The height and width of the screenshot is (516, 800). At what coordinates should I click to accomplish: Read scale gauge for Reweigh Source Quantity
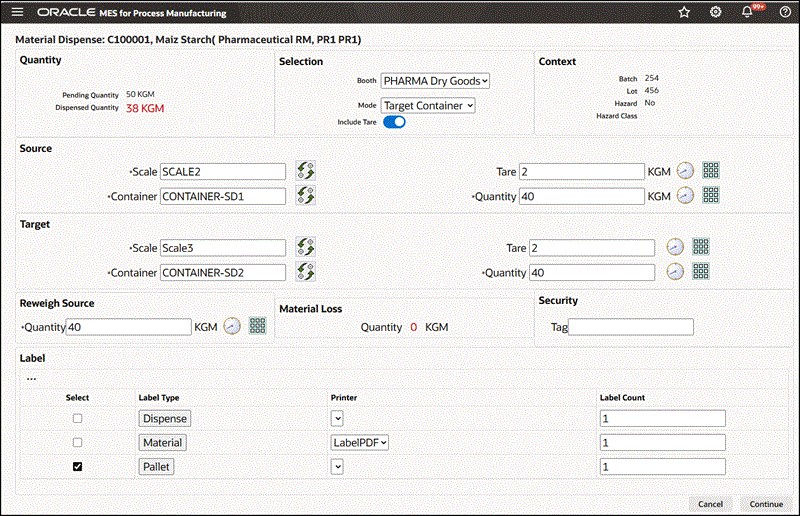coord(232,326)
